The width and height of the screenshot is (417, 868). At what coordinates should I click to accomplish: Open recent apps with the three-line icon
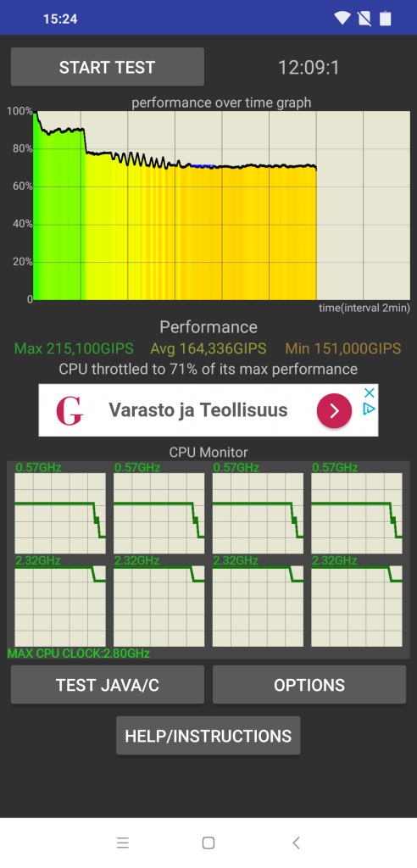123,843
